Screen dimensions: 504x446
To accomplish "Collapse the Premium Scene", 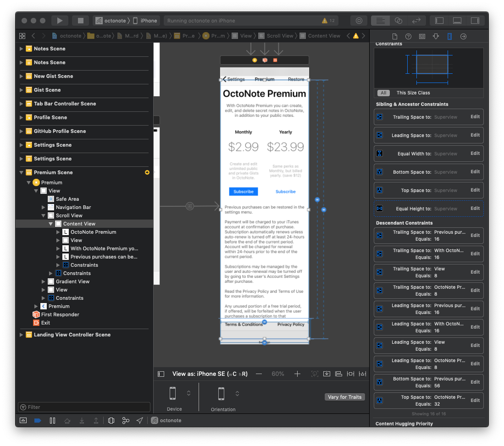I will coord(21,172).
